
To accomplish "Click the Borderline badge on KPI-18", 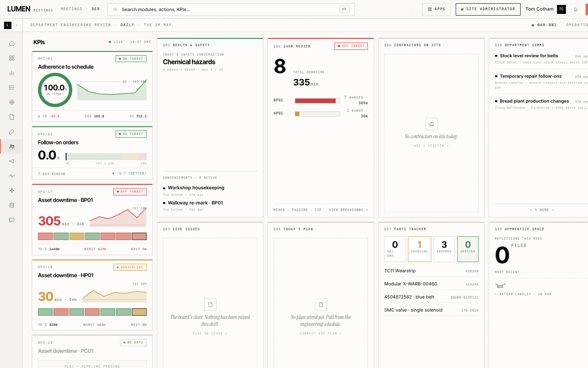I will pyautogui.click(x=130, y=267).
